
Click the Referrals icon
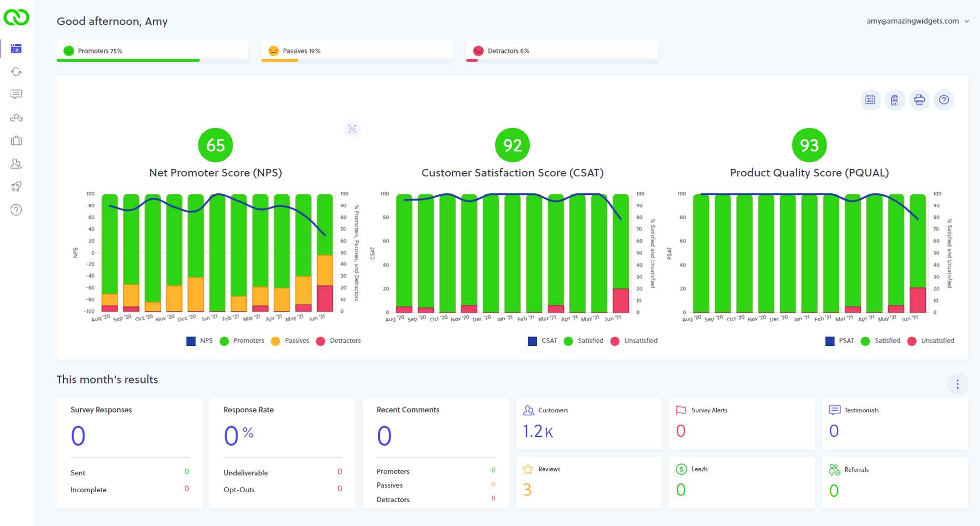pyautogui.click(x=834, y=470)
